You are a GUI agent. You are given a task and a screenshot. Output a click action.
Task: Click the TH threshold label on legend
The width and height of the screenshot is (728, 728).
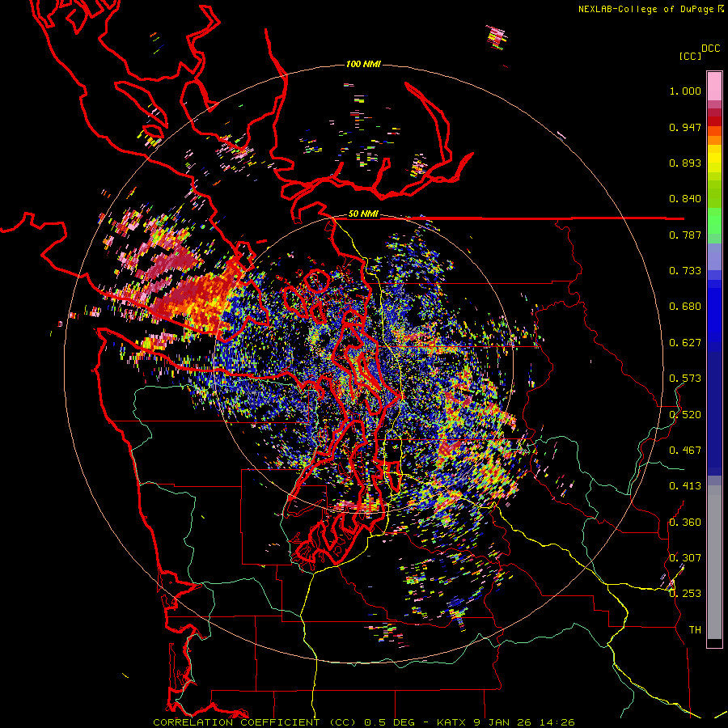[695, 630]
